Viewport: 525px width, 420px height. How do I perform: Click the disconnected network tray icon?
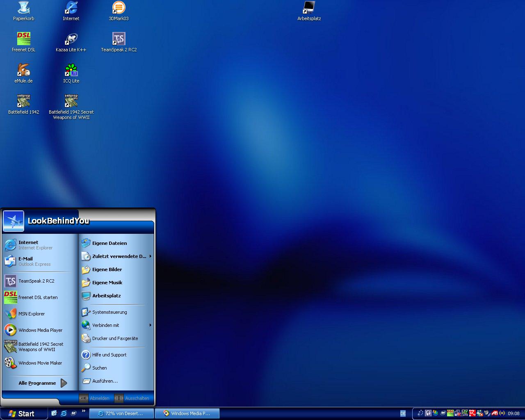[457, 413]
